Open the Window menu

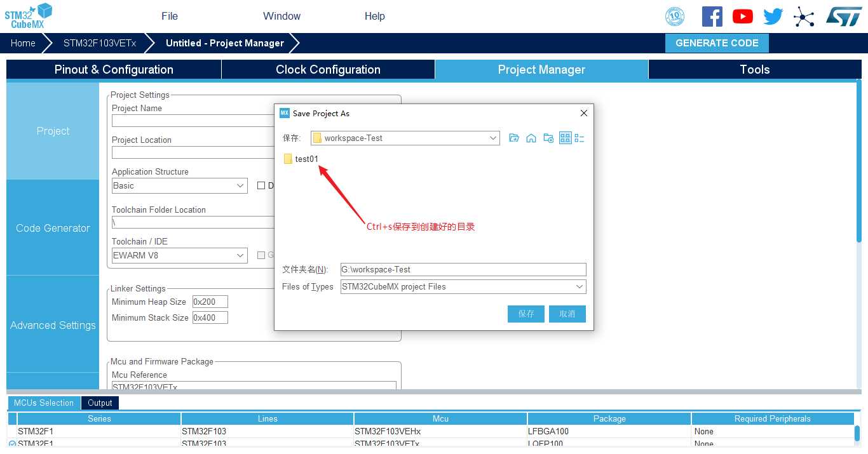point(281,17)
